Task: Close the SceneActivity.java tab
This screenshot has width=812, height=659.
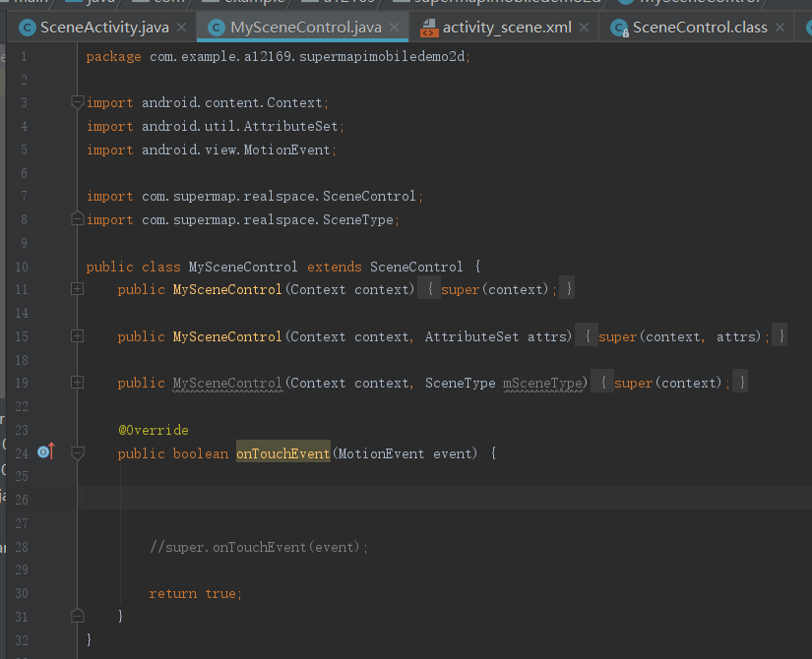Action: pos(181,27)
